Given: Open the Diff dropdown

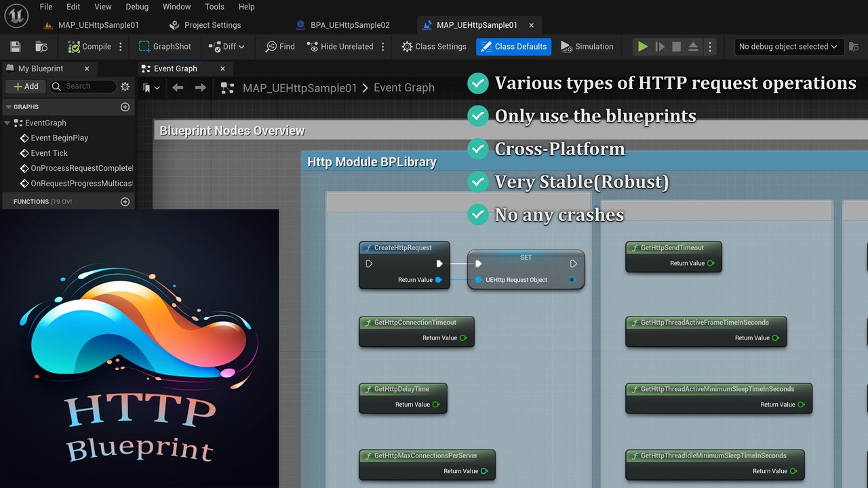Looking at the screenshot, I should tap(226, 47).
